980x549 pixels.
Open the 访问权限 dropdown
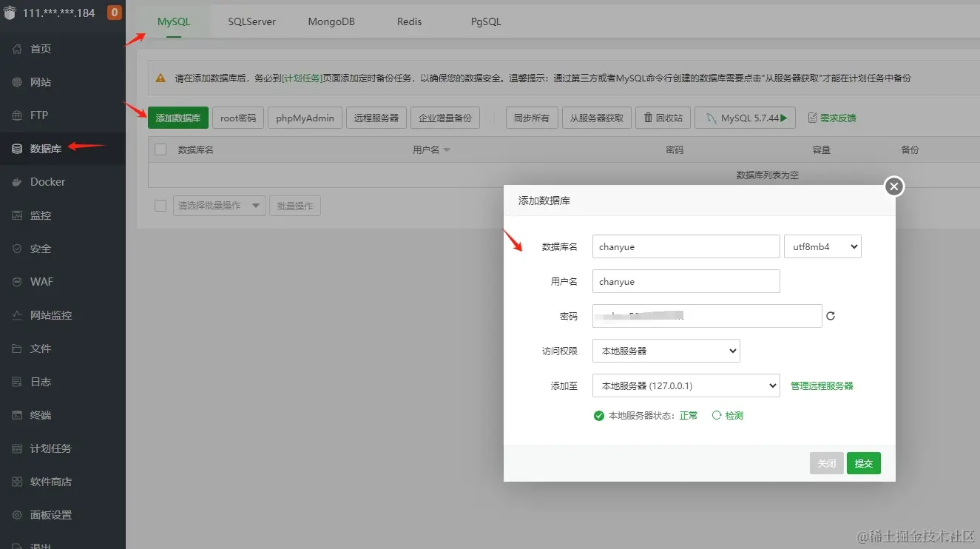click(x=666, y=350)
